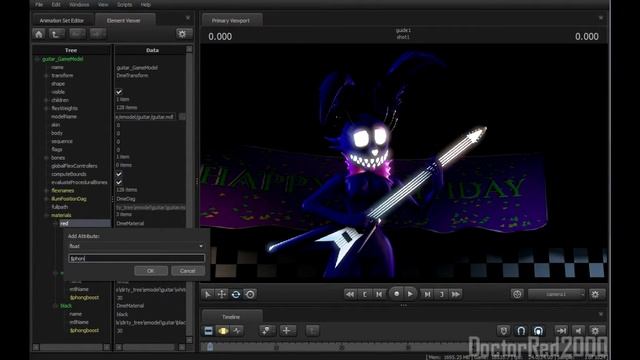The height and width of the screenshot is (360, 640).
Task: Expand the children tree node
Action: [46, 100]
